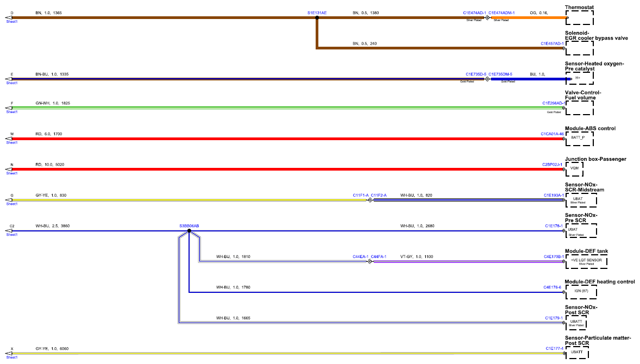
Task: Open Sheet1 link under reference M
Action: tap(12, 142)
